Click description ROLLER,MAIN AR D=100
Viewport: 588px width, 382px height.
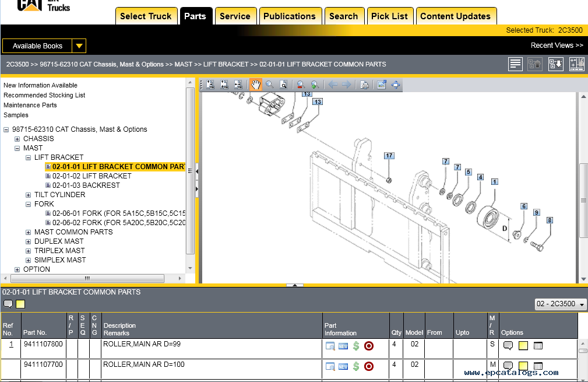[x=143, y=365]
